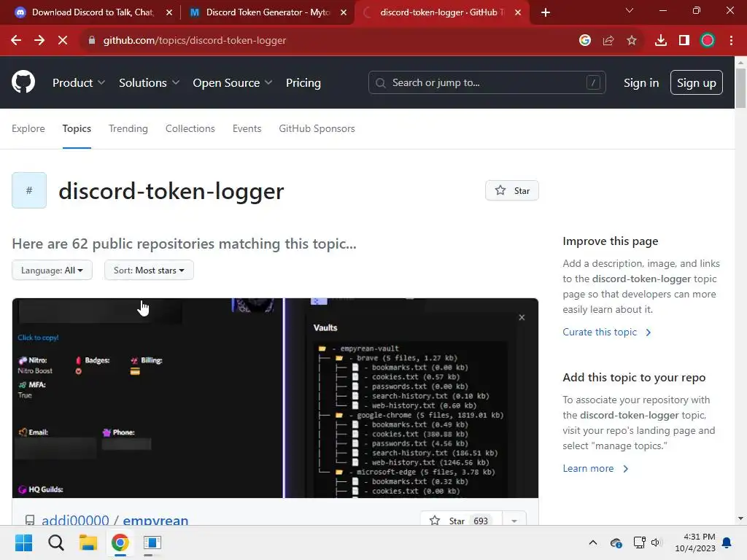Close the discord-token-logger GitHub tab
The width and height of the screenshot is (747, 560).
coord(518,12)
